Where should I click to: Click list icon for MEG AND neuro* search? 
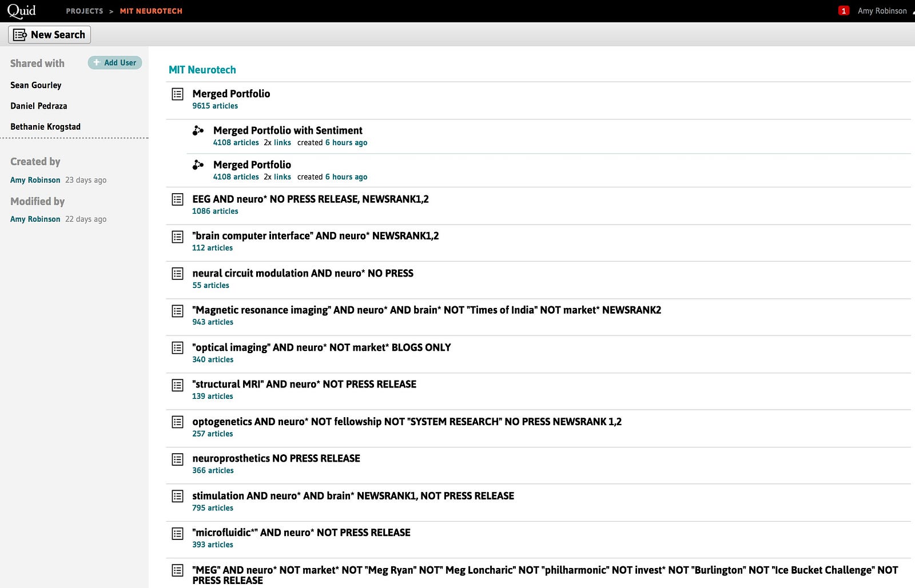click(x=178, y=570)
